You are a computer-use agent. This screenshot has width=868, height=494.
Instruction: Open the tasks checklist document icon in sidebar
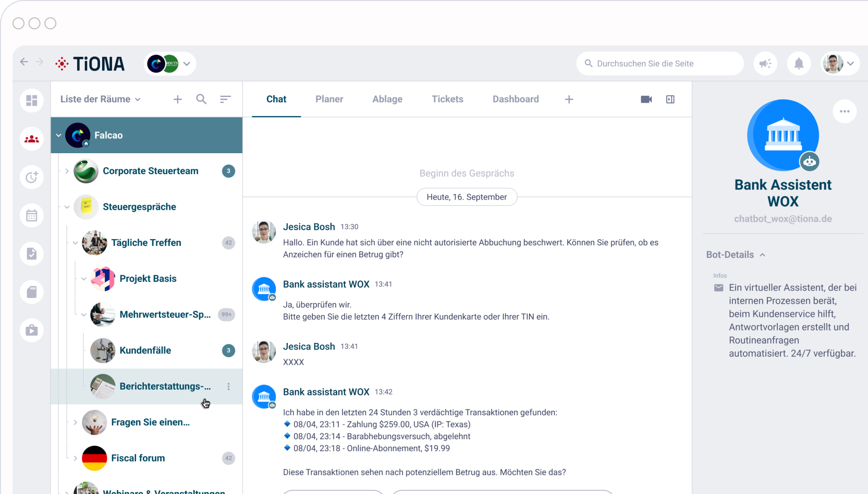pos(32,254)
